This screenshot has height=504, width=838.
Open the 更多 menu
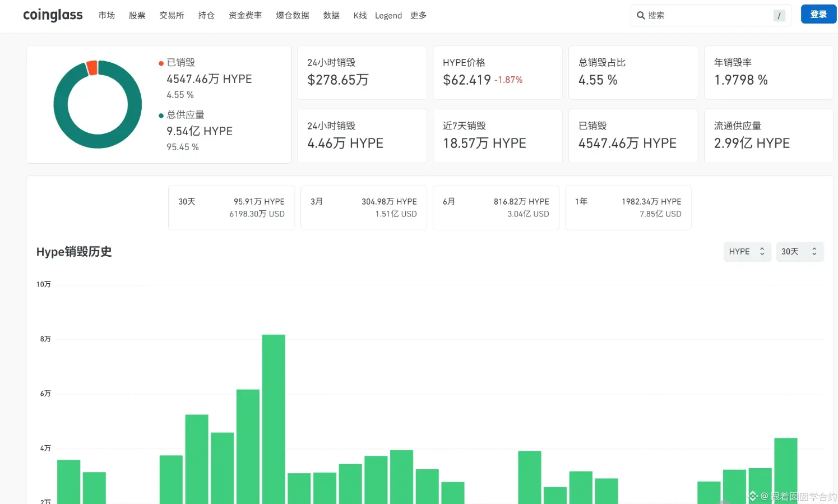click(418, 16)
